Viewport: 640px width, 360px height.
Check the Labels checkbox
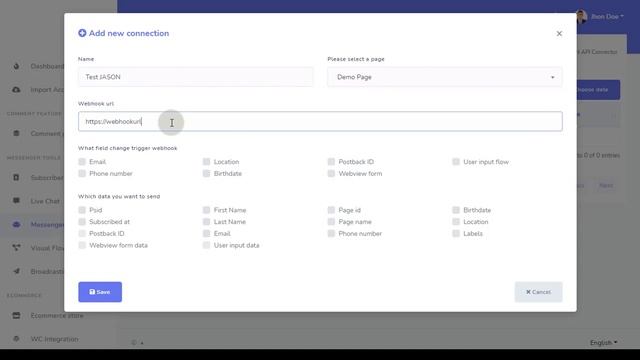click(456, 233)
